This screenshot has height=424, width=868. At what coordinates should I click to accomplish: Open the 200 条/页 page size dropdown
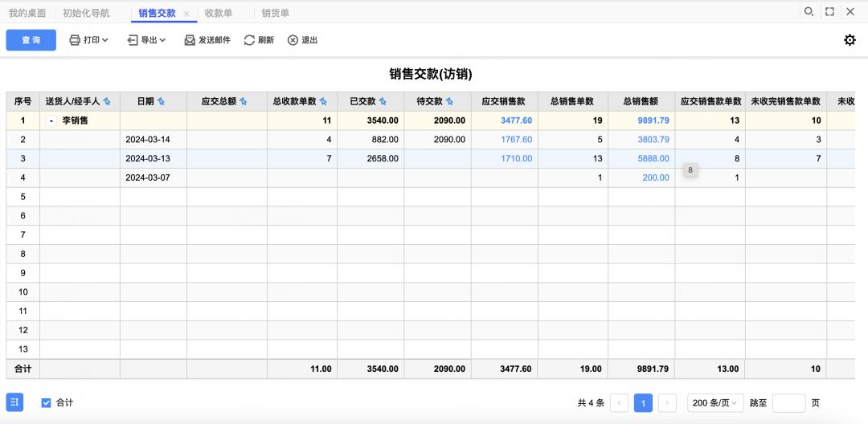pos(715,403)
